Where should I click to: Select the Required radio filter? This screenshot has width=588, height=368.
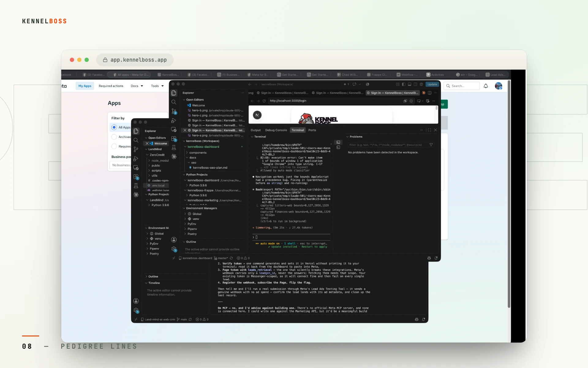[114, 146]
